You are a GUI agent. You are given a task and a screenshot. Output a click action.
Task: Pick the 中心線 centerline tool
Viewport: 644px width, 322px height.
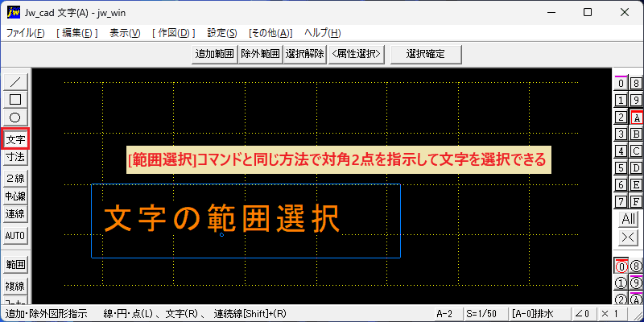point(15,196)
